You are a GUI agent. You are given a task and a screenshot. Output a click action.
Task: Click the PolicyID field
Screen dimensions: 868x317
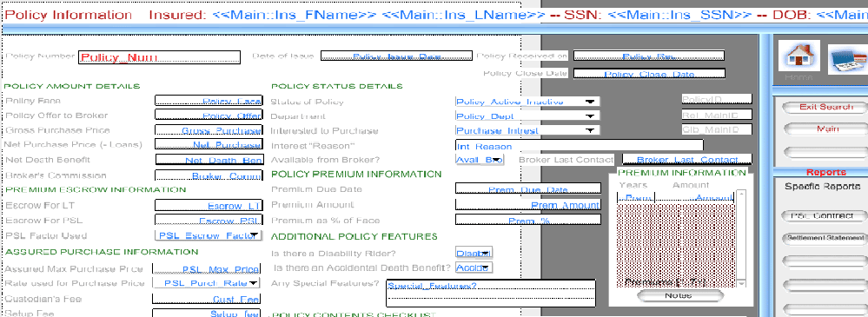tap(717, 100)
